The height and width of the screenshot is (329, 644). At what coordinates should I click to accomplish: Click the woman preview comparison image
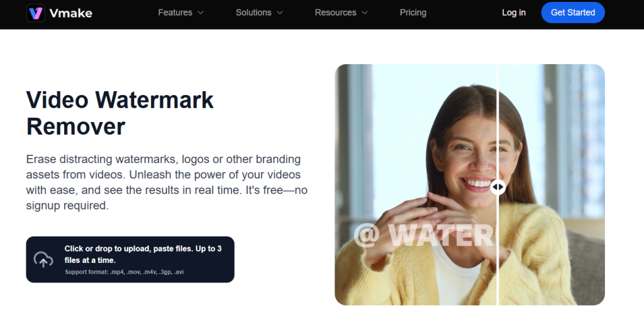(x=469, y=185)
